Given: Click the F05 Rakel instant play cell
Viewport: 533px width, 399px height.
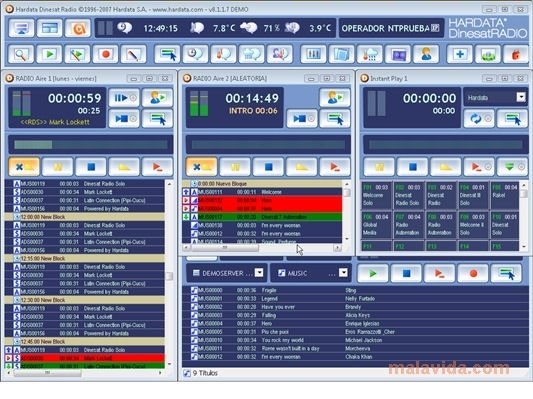Looking at the screenshot, I should click(x=505, y=195).
